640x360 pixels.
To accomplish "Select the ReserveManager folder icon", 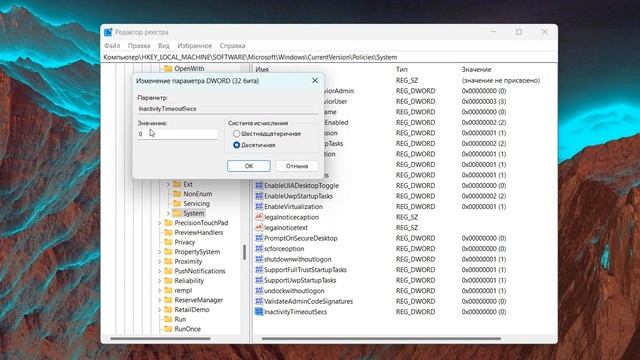I will 168,300.
